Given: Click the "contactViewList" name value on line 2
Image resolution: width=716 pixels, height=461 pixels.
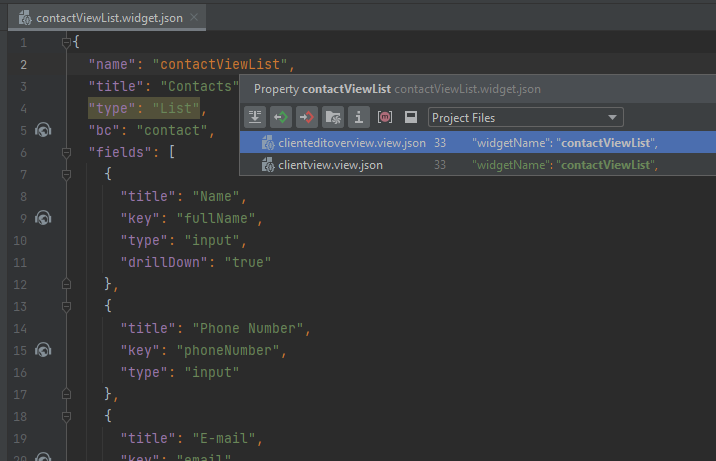Looking at the screenshot, I should tap(220, 64).
